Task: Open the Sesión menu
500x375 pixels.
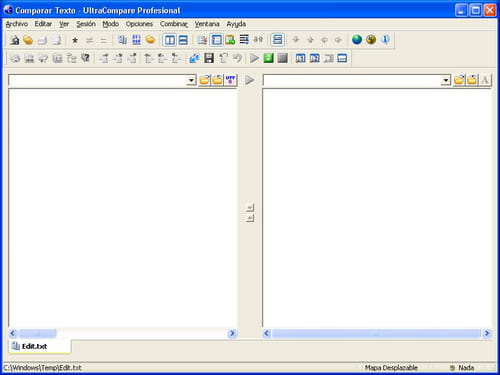Action: [x=86, y=24]
